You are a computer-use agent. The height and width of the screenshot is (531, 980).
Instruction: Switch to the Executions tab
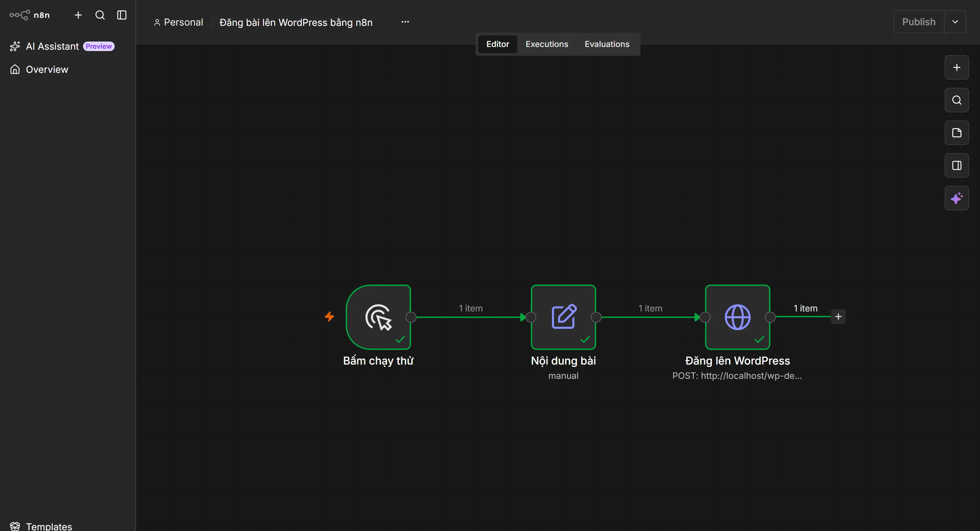(547, 44)
